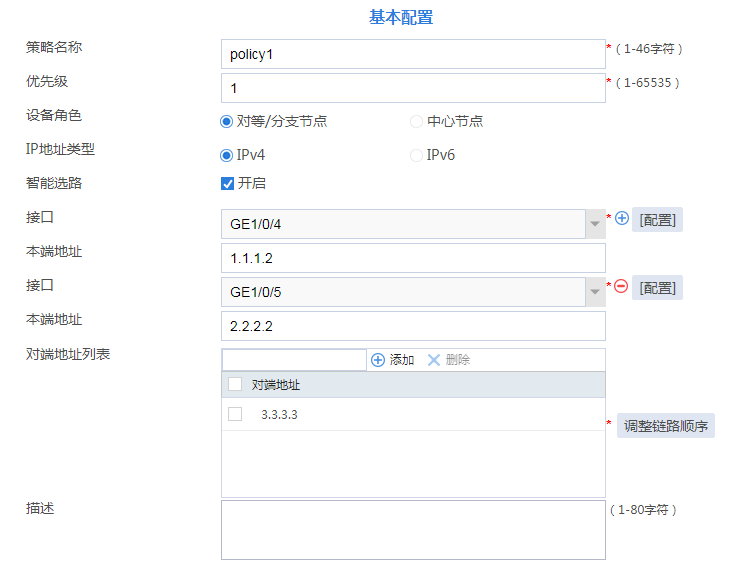Image resolution: width=740 pixels, height=579 pixels.
Task: Click the red minus icon to remove interface
Action: coord(621,287)
